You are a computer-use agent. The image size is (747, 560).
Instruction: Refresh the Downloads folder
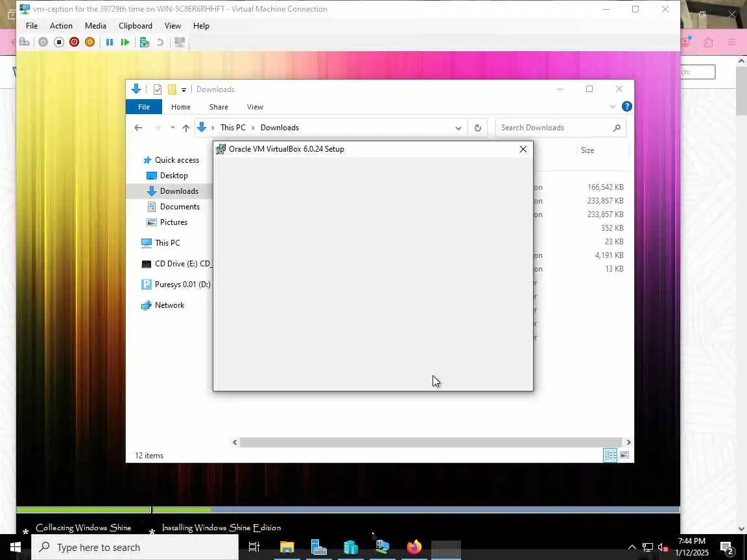(x=477, y=128)
